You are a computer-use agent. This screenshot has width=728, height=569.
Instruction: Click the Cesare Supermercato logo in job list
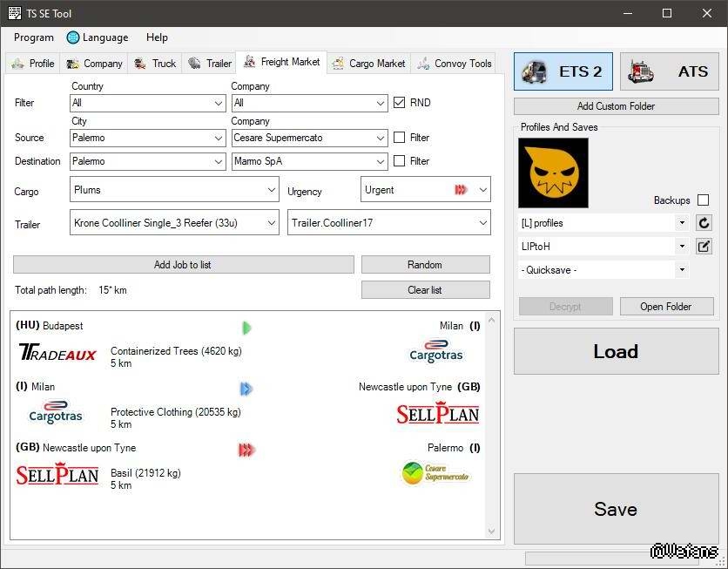435,473
